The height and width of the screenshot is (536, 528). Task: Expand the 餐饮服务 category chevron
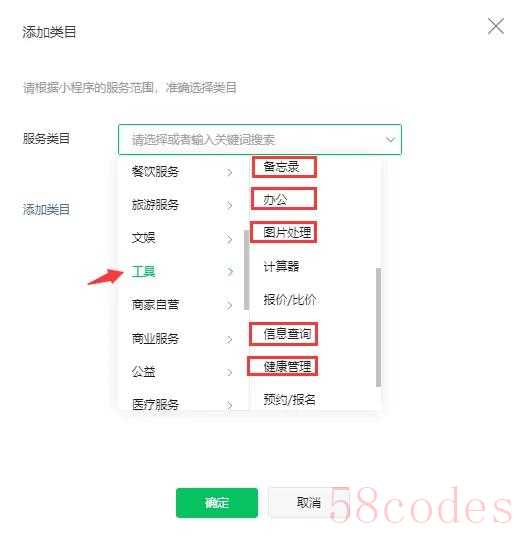(229, 172)
